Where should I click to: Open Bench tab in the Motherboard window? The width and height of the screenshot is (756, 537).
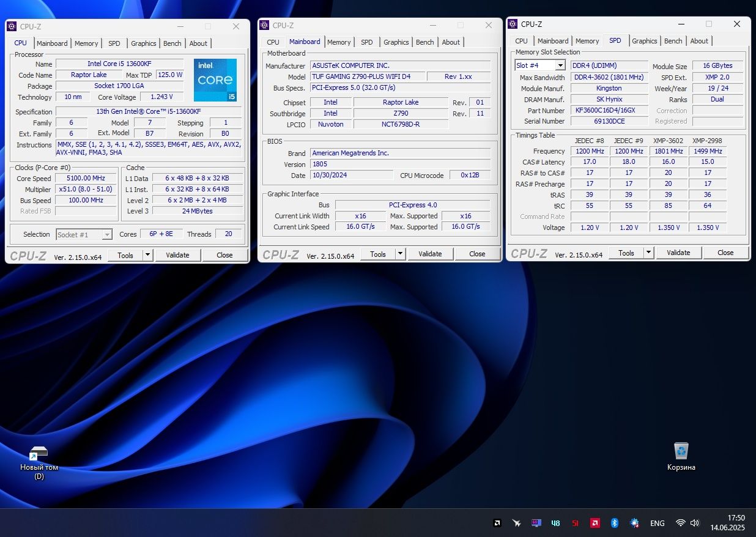click(425, 42)
